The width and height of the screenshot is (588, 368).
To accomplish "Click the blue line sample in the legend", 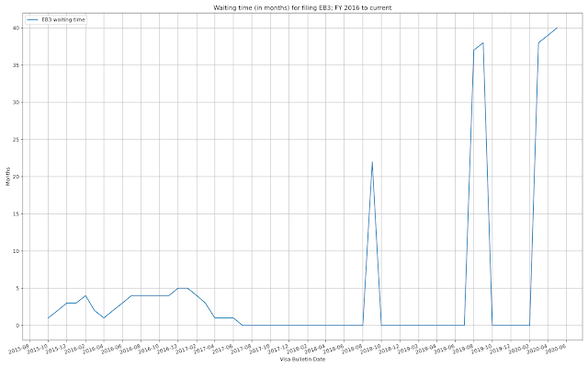I will pos(33,19).
